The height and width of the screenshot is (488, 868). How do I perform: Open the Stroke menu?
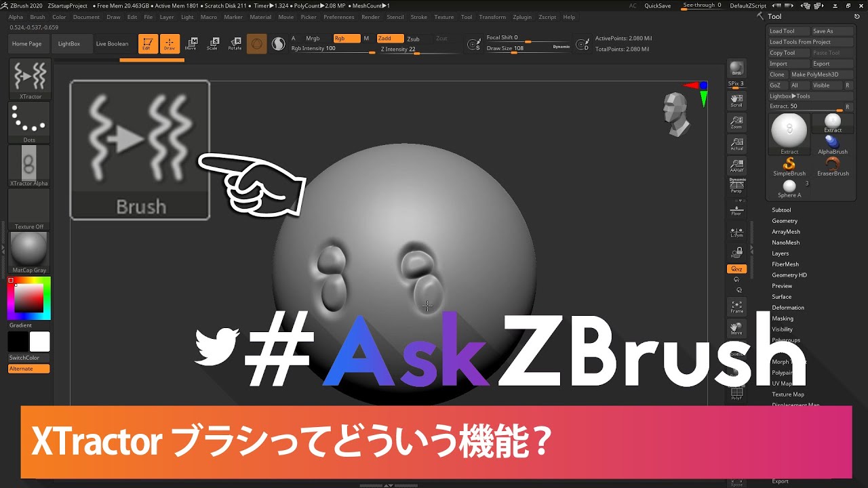(419, 17)
